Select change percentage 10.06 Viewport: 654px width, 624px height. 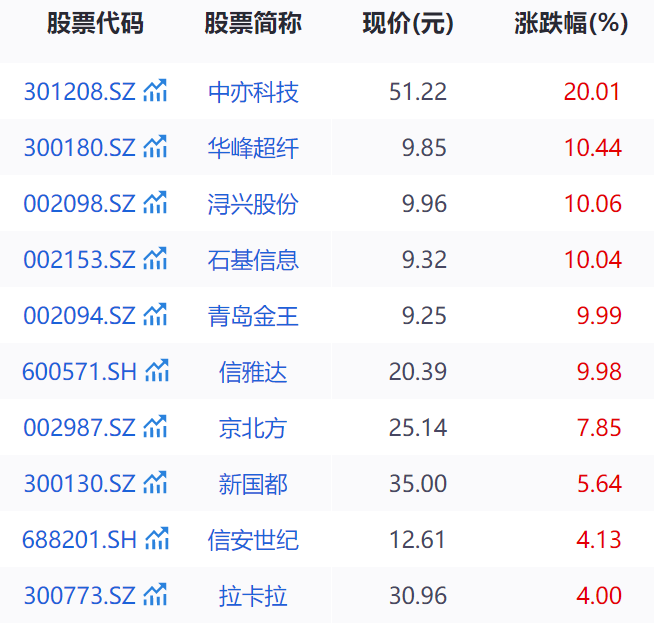[593, 204]
